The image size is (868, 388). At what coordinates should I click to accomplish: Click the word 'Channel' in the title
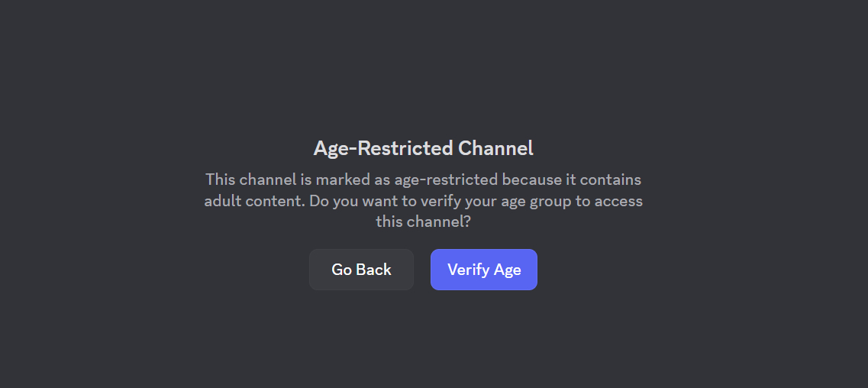click(x=496, y=148)
